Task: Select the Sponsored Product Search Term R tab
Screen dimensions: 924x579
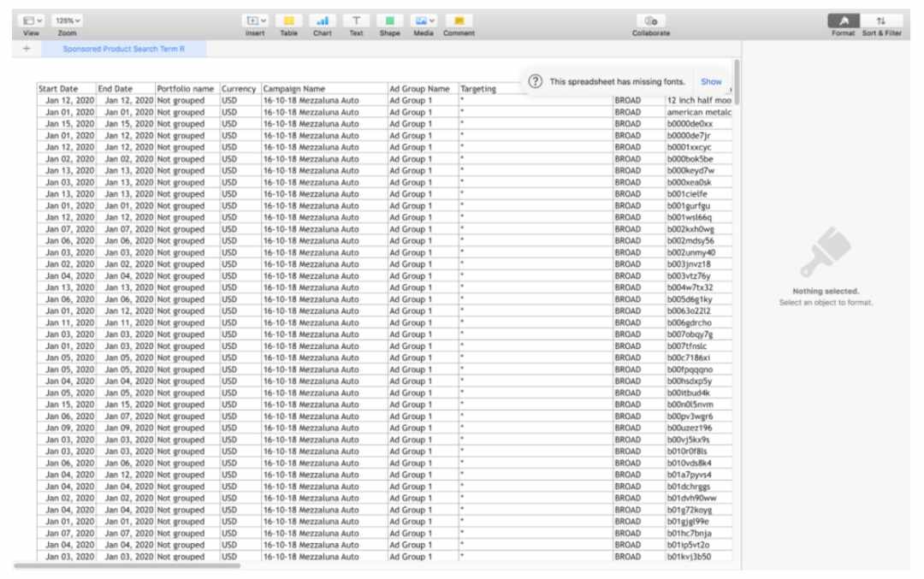Action: click(124, 49)
